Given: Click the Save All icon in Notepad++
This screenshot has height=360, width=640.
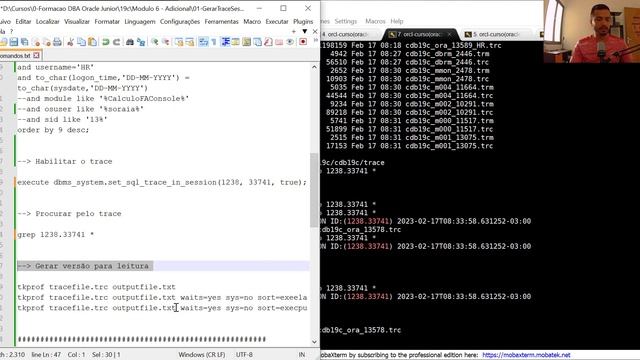Looking at the screenshot, I should coord(24,42).
